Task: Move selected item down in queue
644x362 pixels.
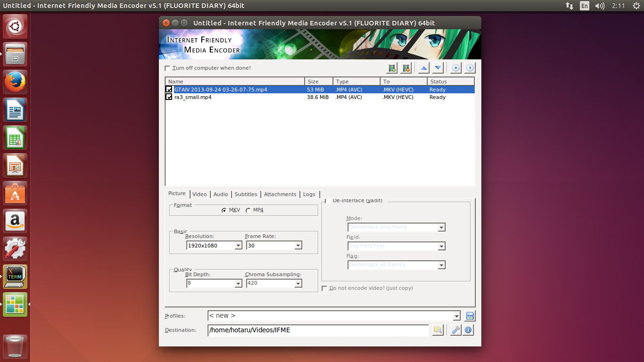Action: [438, 68]
